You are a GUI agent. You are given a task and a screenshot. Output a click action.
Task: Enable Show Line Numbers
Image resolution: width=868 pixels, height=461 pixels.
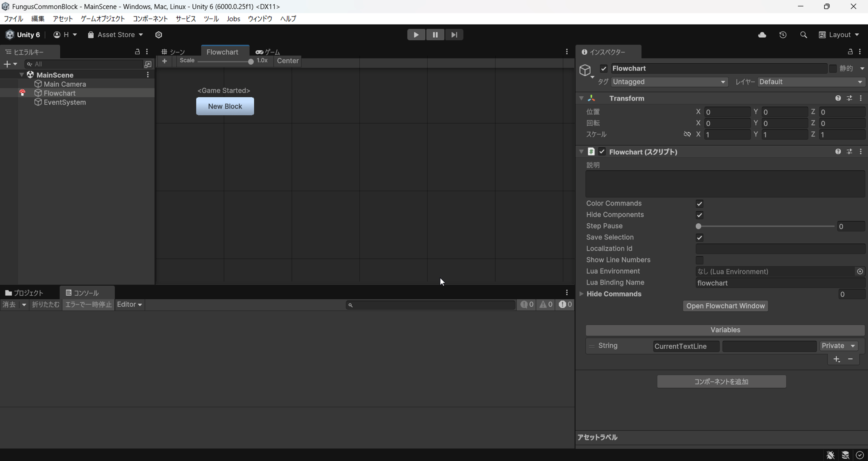(699, 260)
